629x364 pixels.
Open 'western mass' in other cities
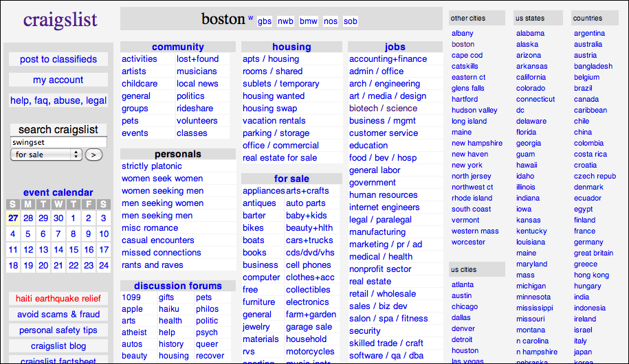point(475,231)
